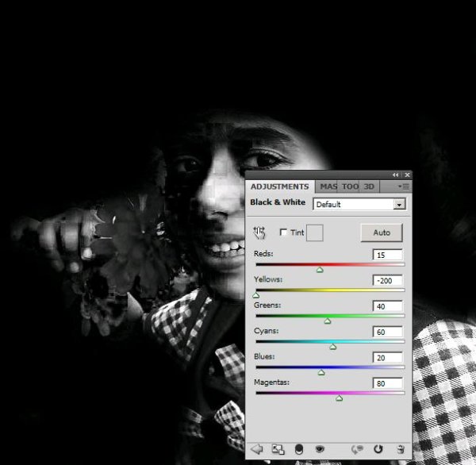This screenshot has width=476, height=465.
Task: Switch panel to expanded view icon
Action: [278, 449]
